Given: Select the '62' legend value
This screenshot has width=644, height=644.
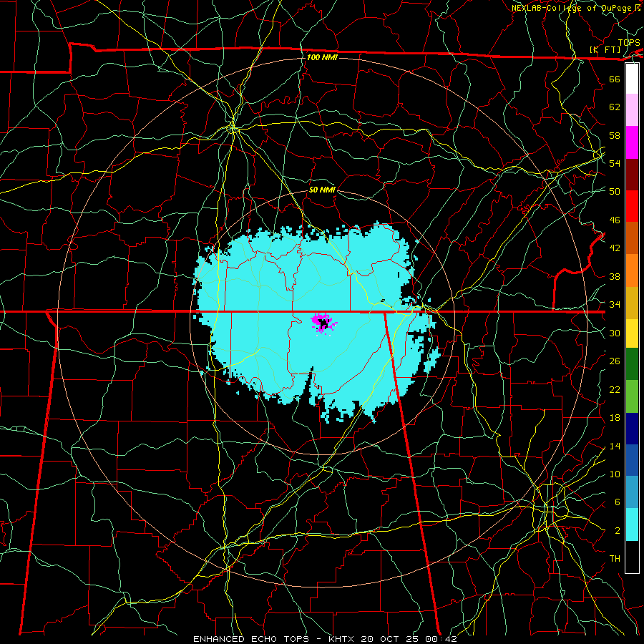Looking at the screenshot, I should click(x=615, y=107).
